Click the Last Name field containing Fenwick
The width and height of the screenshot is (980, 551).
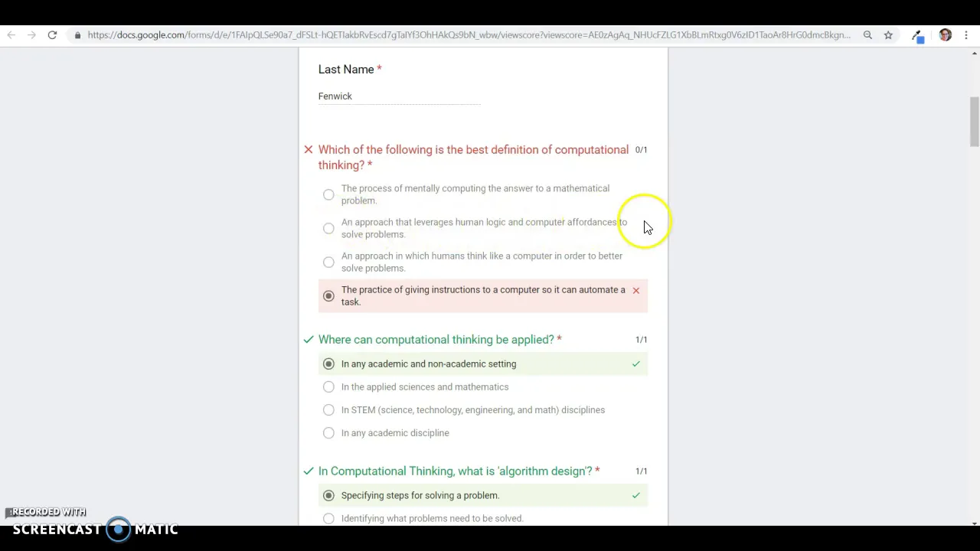click(x=399, y=96)
